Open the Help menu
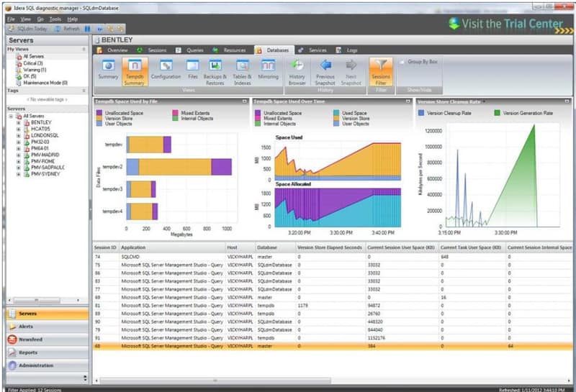Viewport: 576px width, 392px height. (73, 19)
